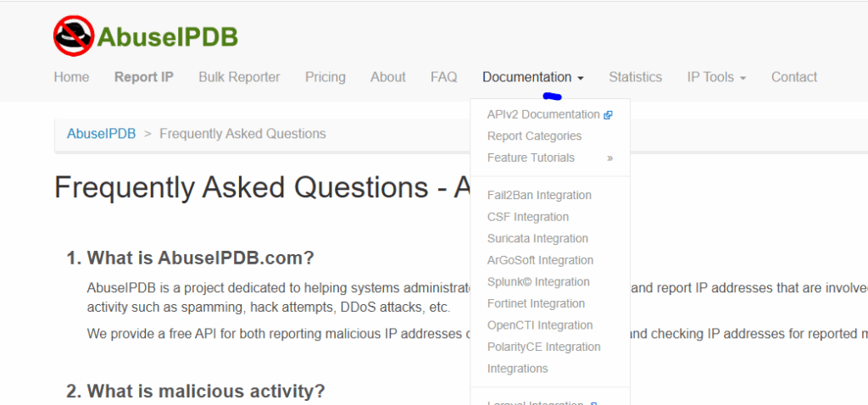The height and width of the screenshot is (405, 868).
Task: Go to the Home nav link
Action: pos(71,77)
